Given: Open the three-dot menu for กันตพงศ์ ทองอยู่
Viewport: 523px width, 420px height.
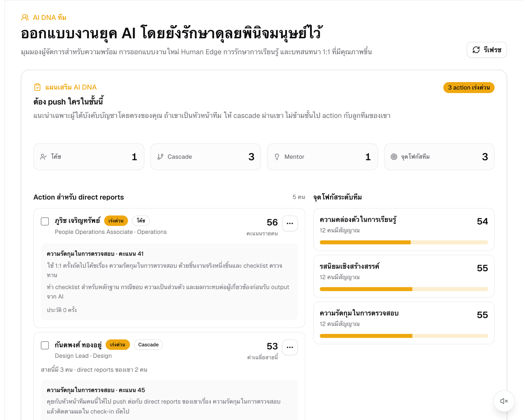Looking at the screenshot, I should pos(290,347).
